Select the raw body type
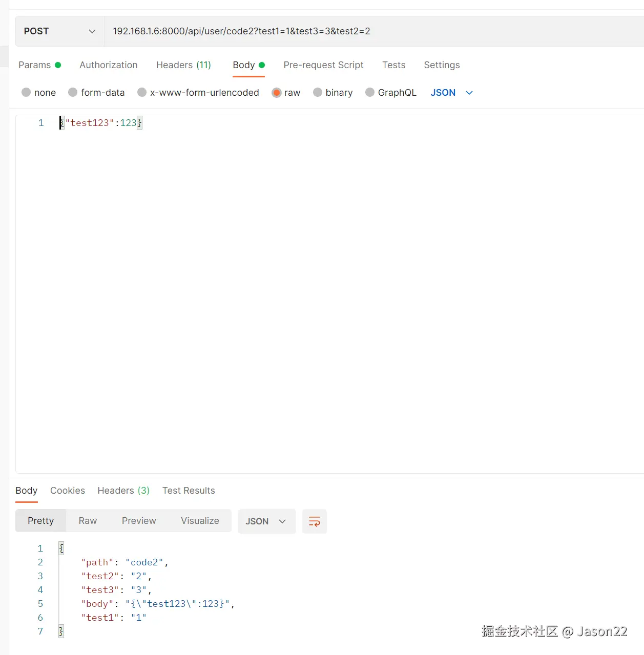This screenshot has width=644, height=655. pos(286,93)
